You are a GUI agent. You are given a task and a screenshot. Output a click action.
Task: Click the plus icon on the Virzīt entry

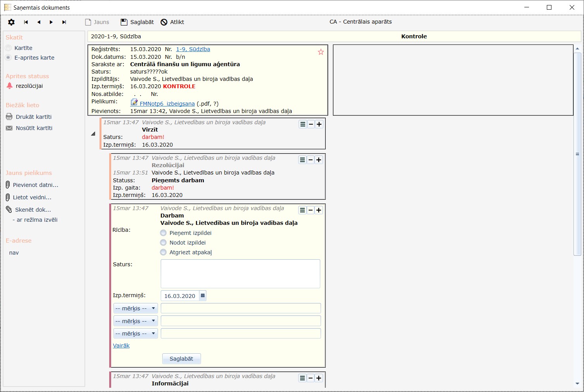[319, 124]
